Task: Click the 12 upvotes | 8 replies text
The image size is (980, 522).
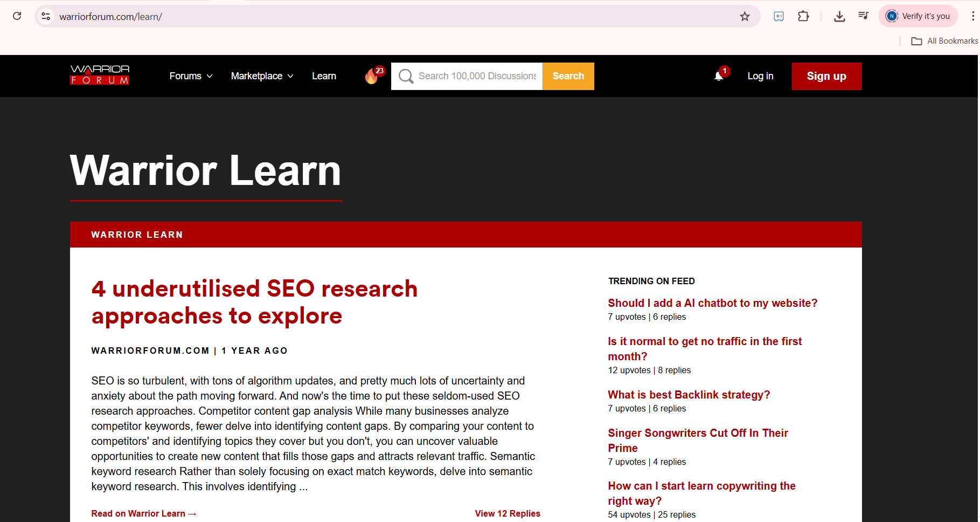Action: 649,370
